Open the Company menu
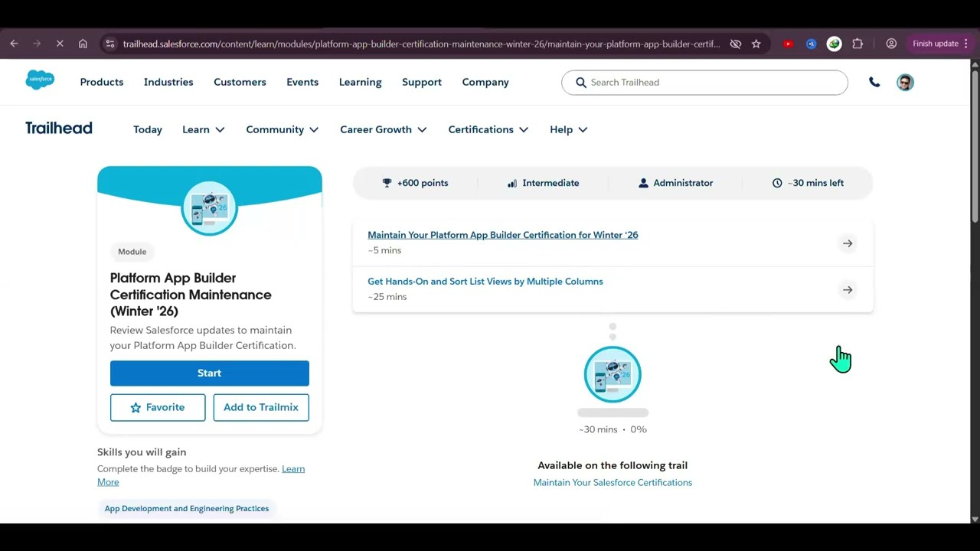This screenshot has width=980, height=551. point(485,82)
